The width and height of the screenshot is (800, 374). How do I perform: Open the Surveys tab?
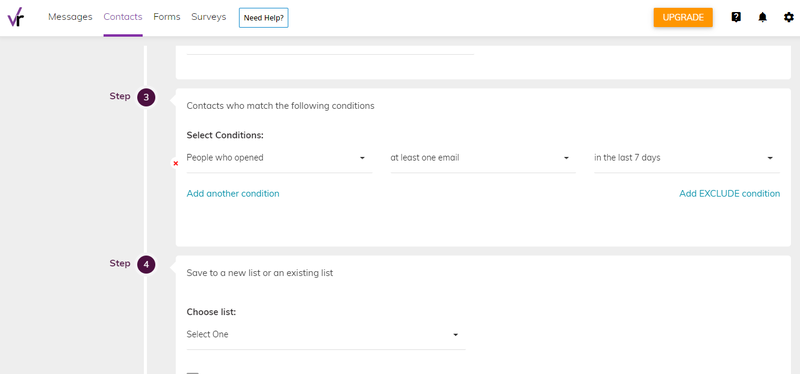209,17
